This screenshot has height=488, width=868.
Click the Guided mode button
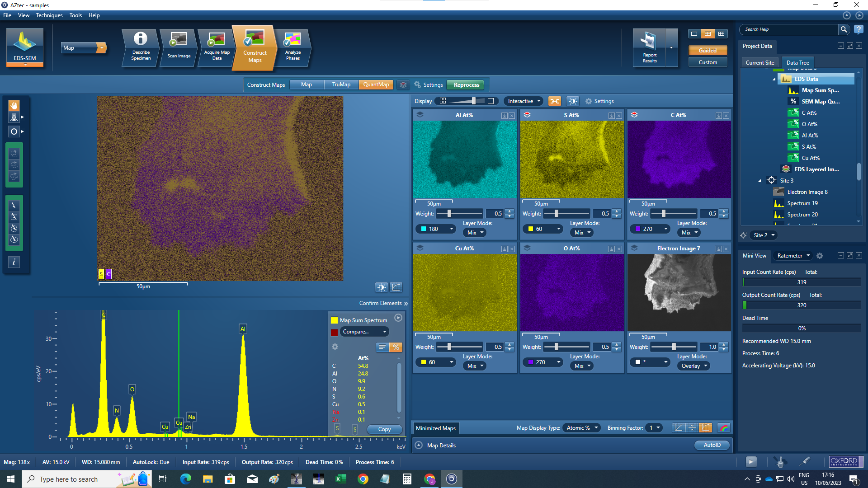click(708, 51)
